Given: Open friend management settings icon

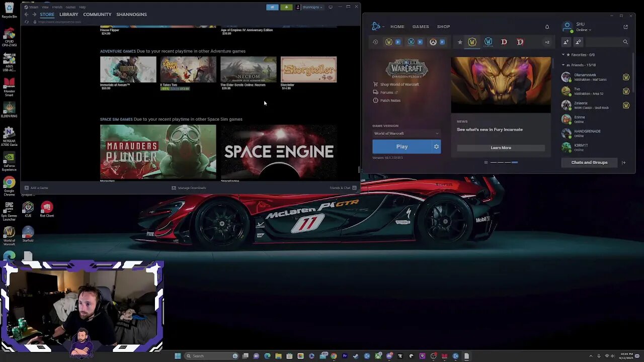Looking at the screenshot, I should coord(578,42).
